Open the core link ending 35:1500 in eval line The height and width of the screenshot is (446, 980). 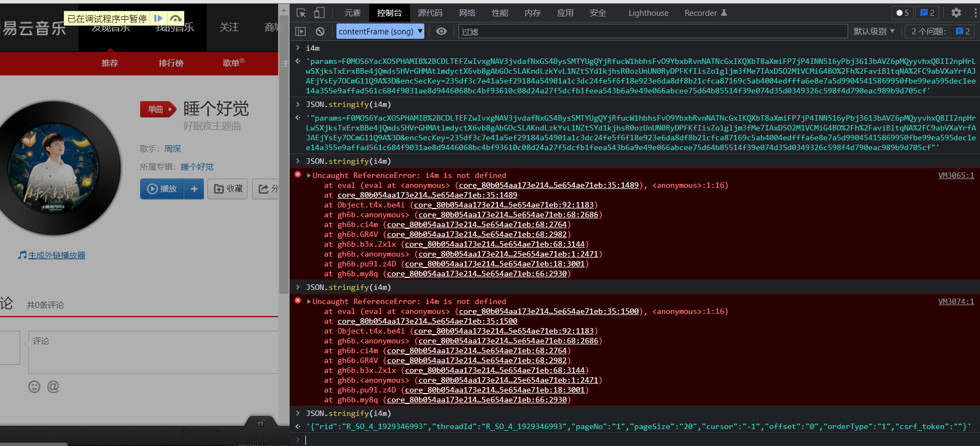point(549,311)
